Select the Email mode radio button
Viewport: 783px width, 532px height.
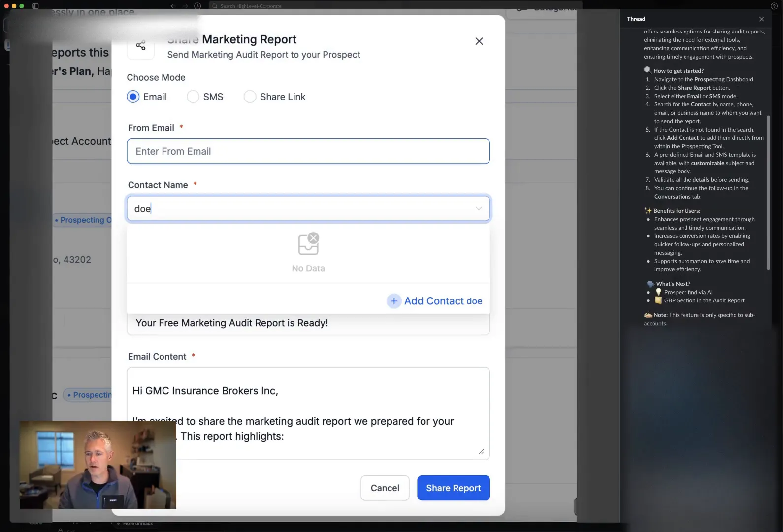(133, 97)
